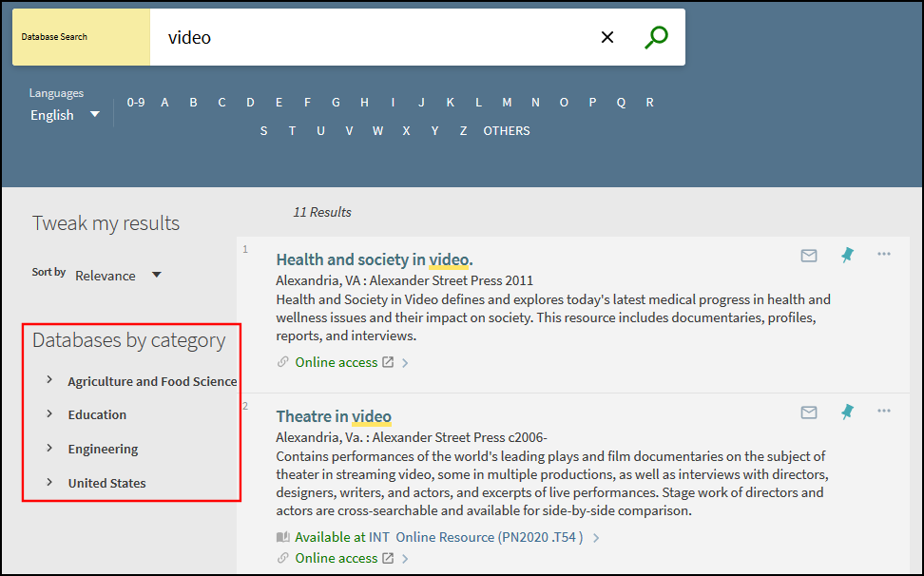Browse databases starting with letter U

(320, 131)
